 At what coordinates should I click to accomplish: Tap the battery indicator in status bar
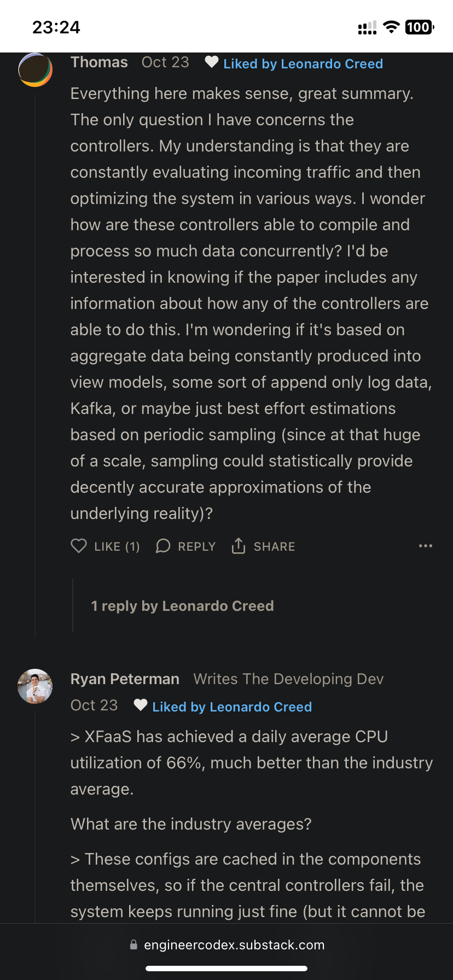pos(419,27)
